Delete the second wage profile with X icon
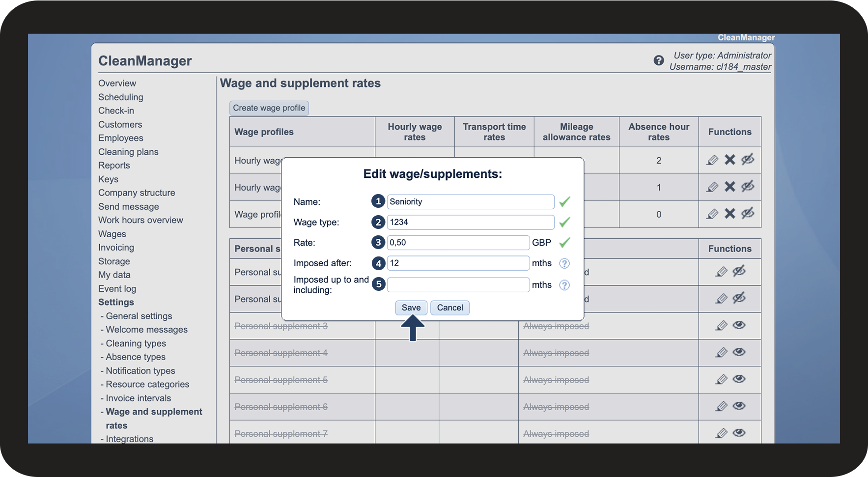868x477 pixels. point(730,187)
